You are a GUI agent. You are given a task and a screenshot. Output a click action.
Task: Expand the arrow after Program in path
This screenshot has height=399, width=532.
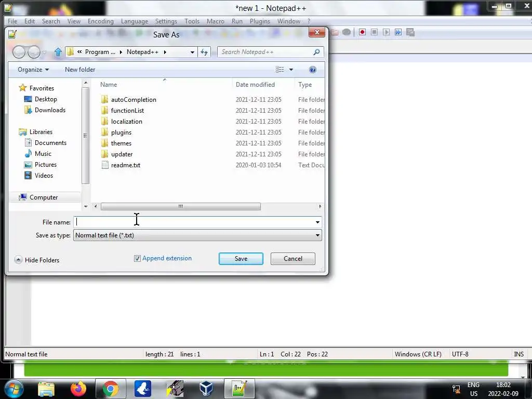(x=121, y=52)
